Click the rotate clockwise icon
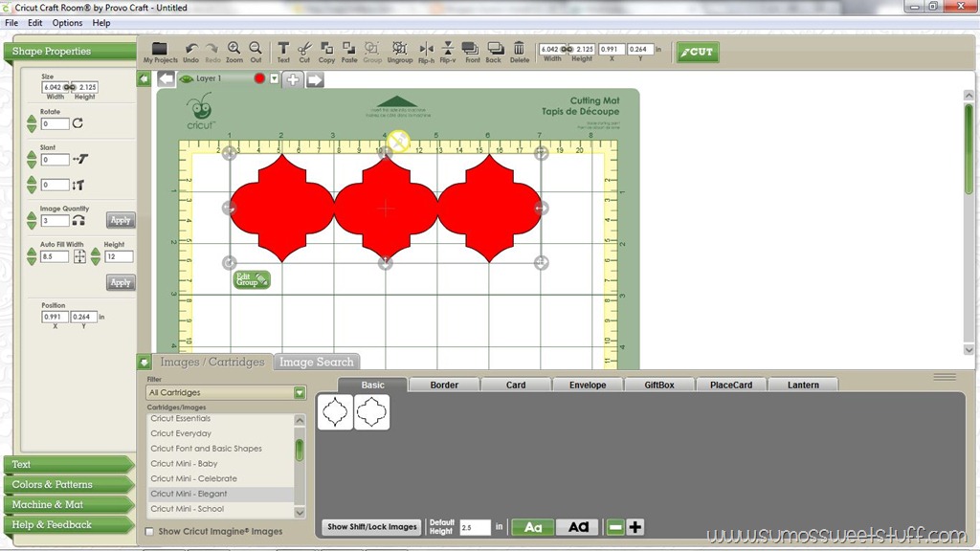The height and width of the screenshot is (551, 980). click(78, 123)
